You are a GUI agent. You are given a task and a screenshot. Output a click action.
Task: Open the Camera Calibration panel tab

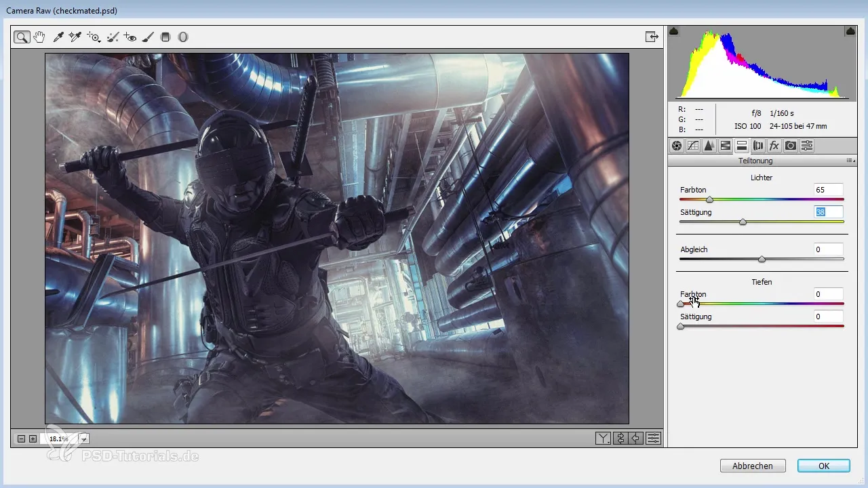pos(791,146)
